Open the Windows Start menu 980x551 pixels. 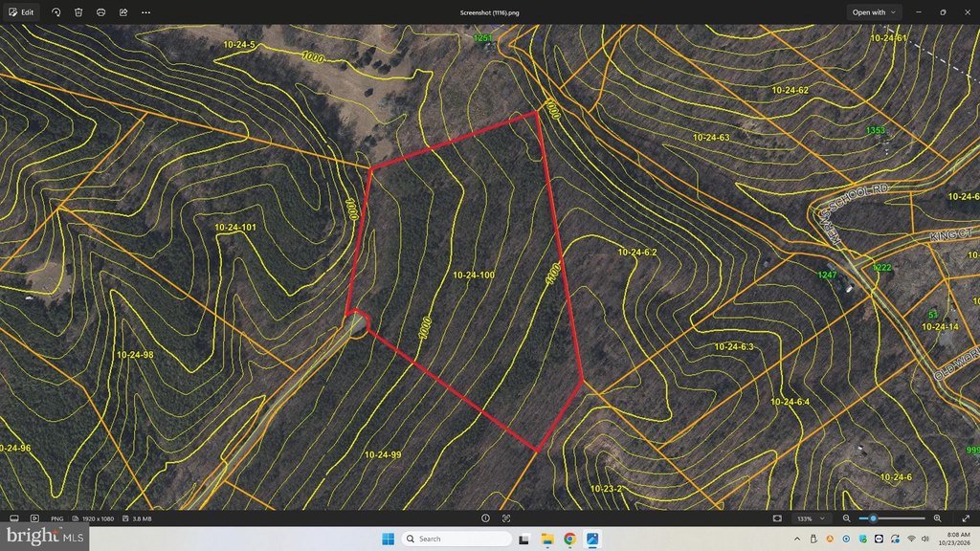click(x=389, y=539)
